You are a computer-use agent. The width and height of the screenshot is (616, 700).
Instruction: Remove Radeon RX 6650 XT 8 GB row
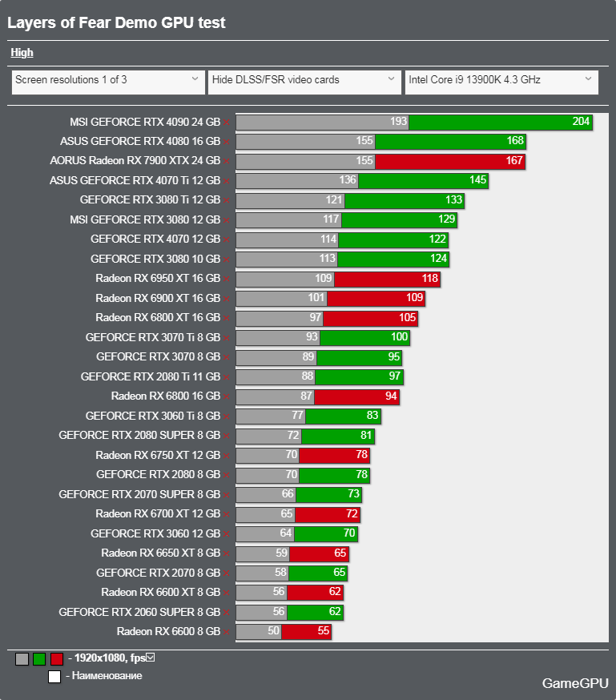227,553
